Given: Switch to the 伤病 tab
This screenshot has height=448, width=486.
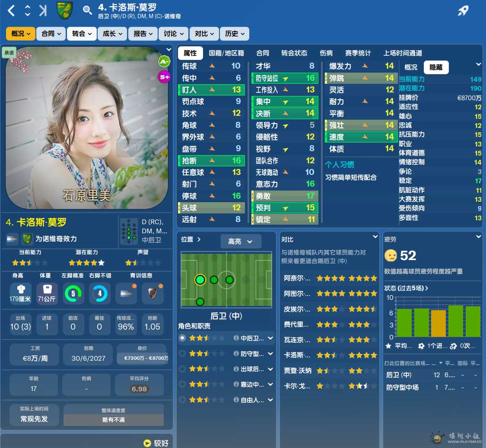Looking at the screenshot, I should (326, 53).
